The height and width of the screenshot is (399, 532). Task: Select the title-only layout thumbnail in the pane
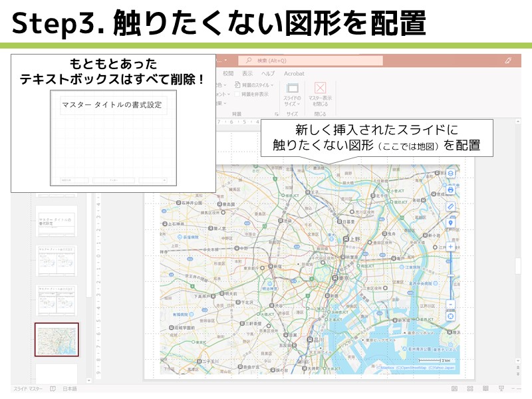57,221
